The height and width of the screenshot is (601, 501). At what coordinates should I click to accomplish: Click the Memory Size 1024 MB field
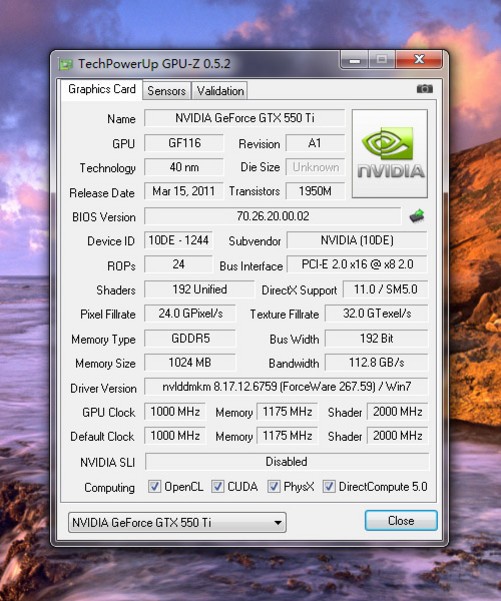point(190,363)
